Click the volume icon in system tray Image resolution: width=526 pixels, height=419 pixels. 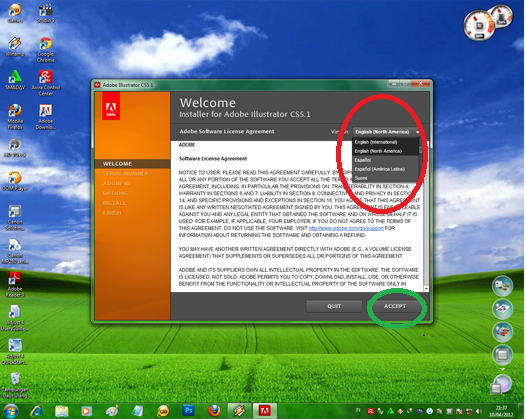click(479, 411)
